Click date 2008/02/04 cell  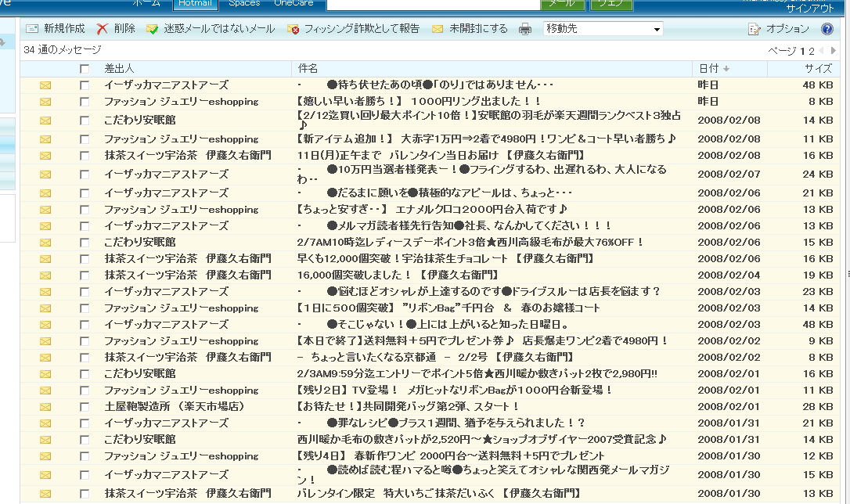tap(729, 275)
